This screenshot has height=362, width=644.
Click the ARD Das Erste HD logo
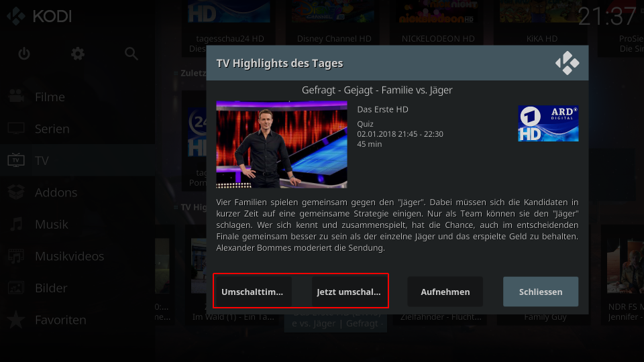548,123
